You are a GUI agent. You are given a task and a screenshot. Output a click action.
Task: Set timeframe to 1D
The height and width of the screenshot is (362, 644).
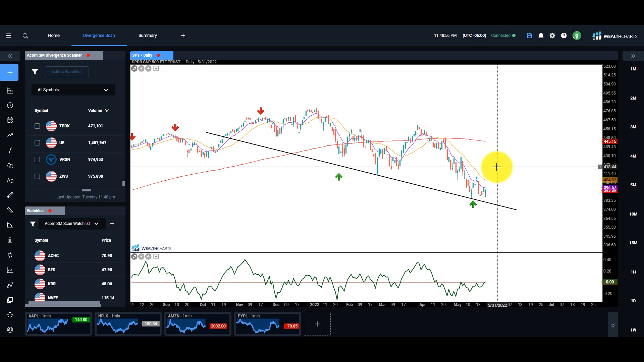[633, 301]
